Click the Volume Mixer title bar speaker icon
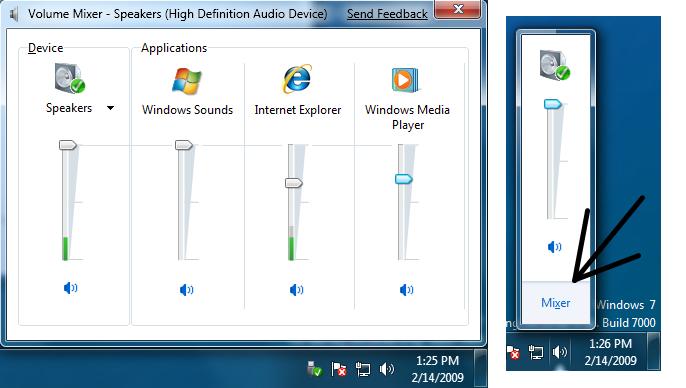The width and height of the screenshot is (686, 388). 14,14
